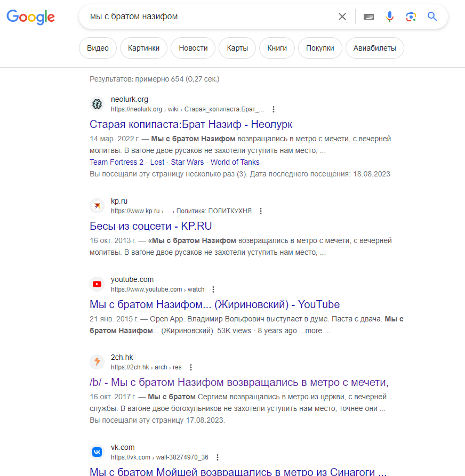
Task: Open Старая копипаста:Брат Назиф - Неолурк link
Action: (x=191, y=124)
